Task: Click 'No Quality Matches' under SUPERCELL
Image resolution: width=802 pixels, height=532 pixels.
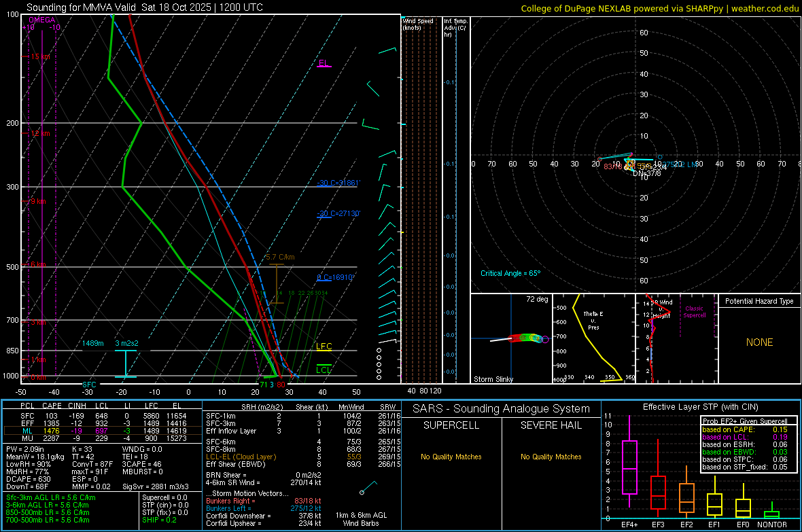Action: [451, 457]
